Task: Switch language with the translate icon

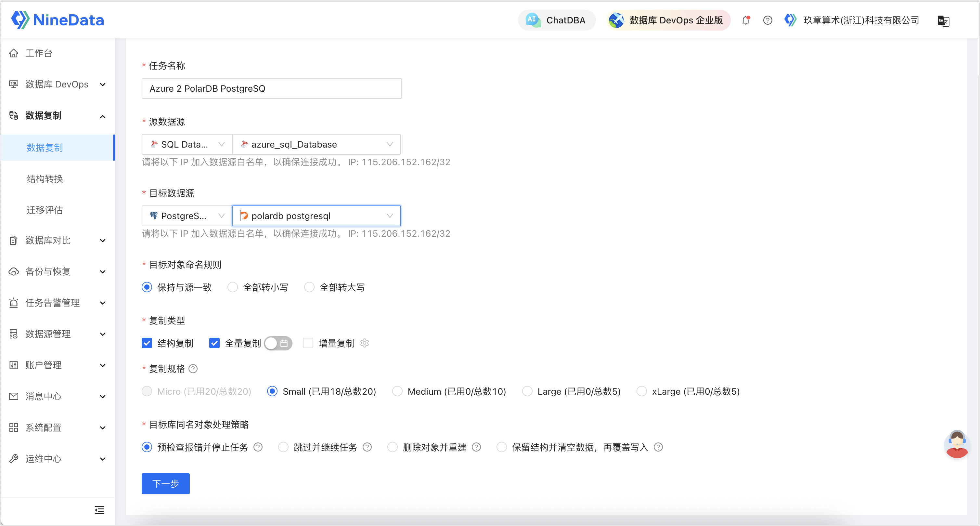Action: click(943, 20)
